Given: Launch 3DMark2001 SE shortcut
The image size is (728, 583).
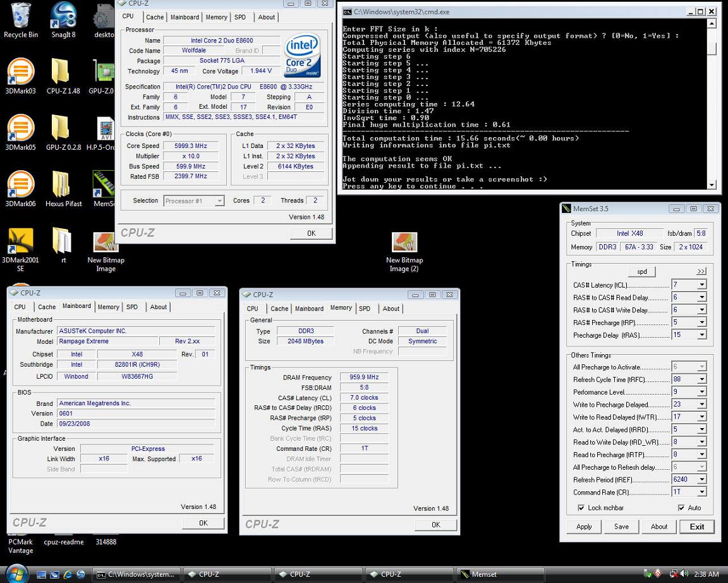Looking at the screenshot, I should [20, 250].
